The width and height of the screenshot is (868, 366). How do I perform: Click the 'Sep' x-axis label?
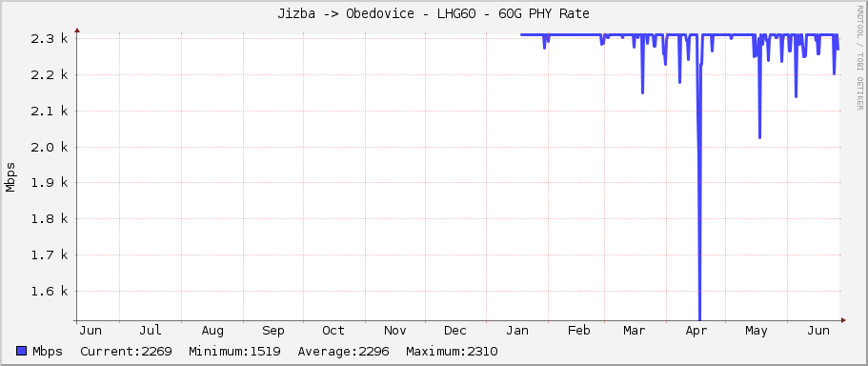click(273, 331)
